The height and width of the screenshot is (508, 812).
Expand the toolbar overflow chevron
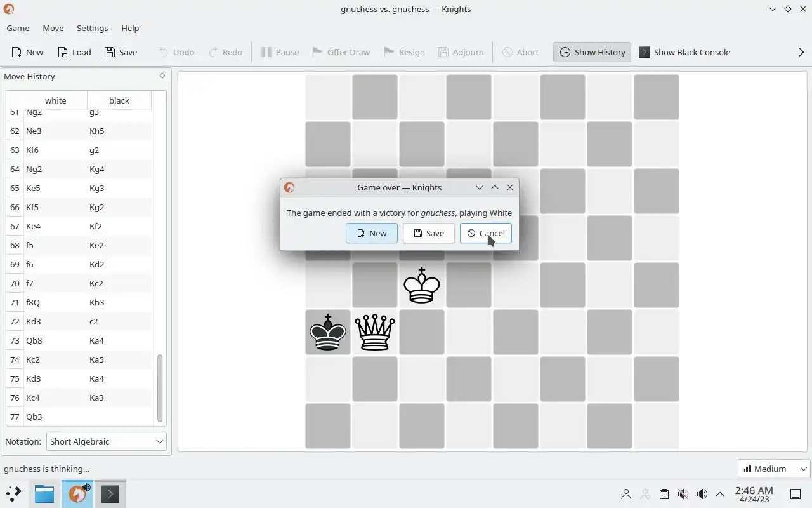tap(801, 52)
